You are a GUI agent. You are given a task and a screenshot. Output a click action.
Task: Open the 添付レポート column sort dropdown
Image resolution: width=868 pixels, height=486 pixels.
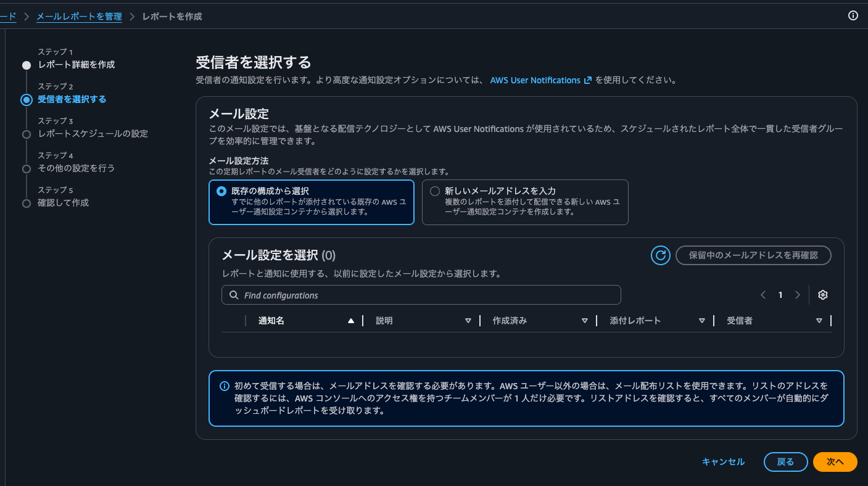(x=702, y=320)
